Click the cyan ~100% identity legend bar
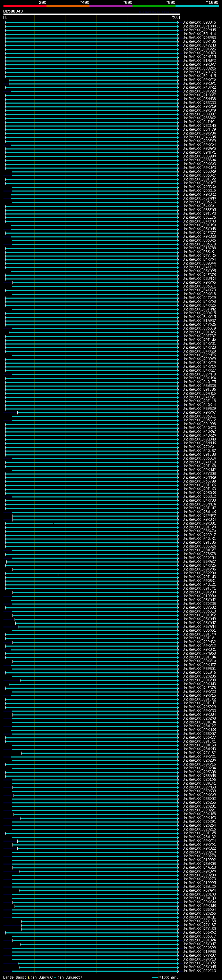Viewport: 222px width, 980px height. click(197, 6)
